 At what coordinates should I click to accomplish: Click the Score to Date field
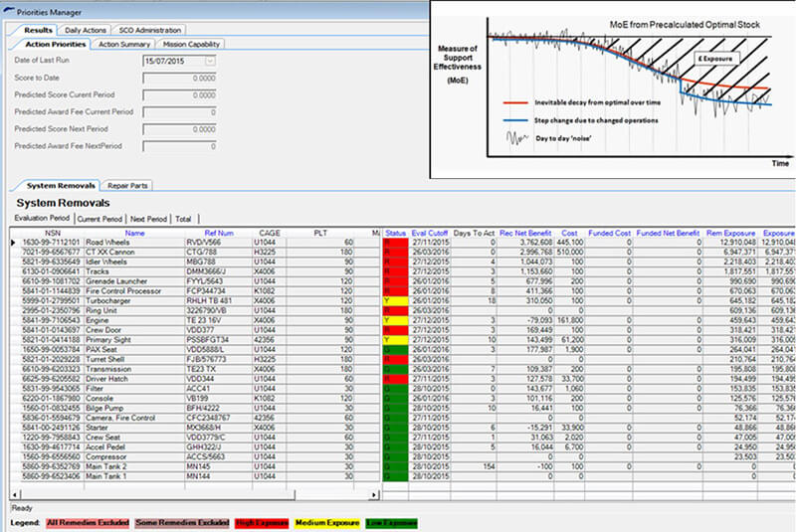coord(180,79)
